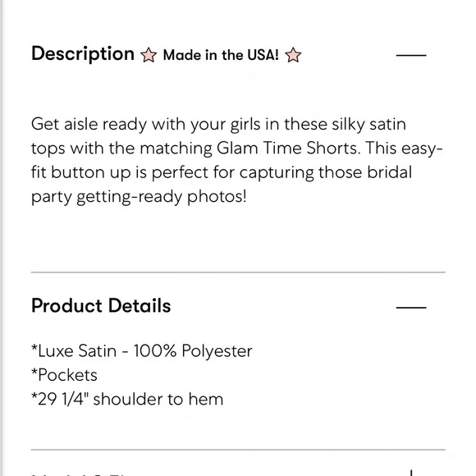
Task: Collapse the Description section minus icon
Action: click(411, 55)
